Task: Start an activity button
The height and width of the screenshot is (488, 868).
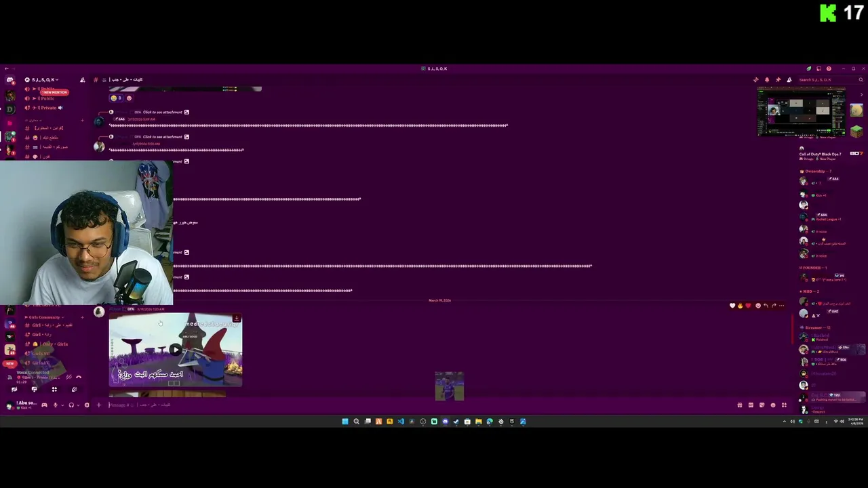Action: pos(54,389)
